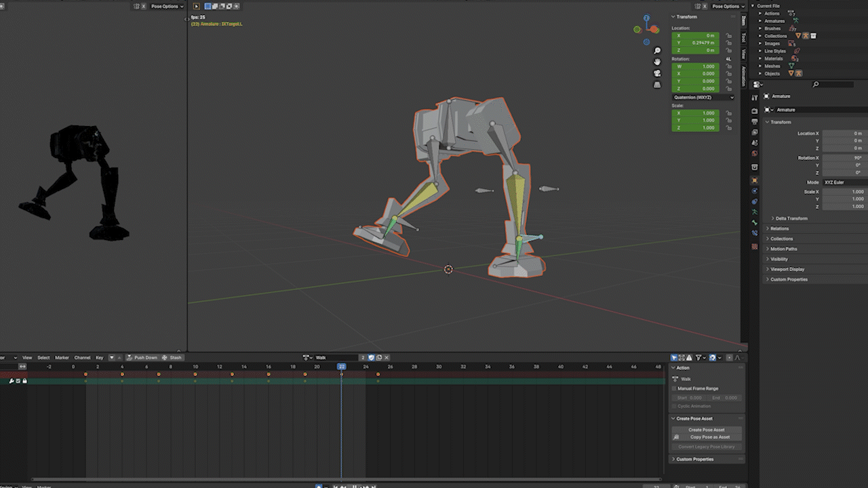Toggle the Location X lock icon
This screenshot has height=488, width=868.
point(729,35)
